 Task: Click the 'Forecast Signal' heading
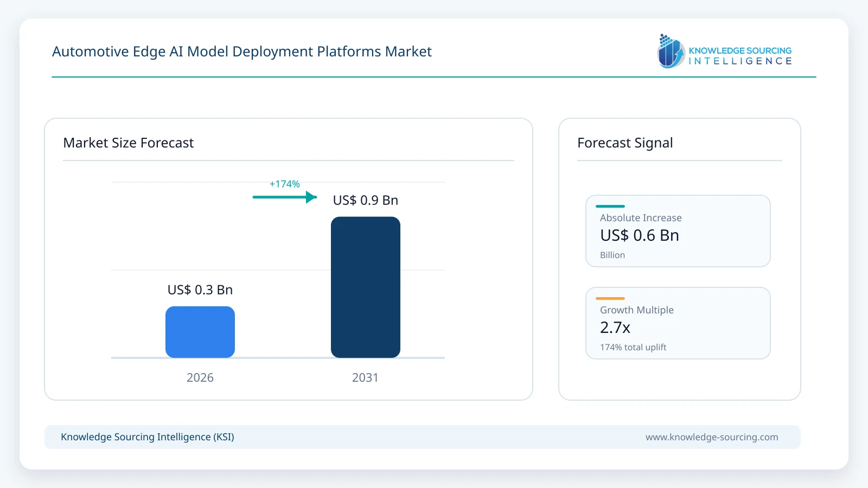tap(625, 143)
